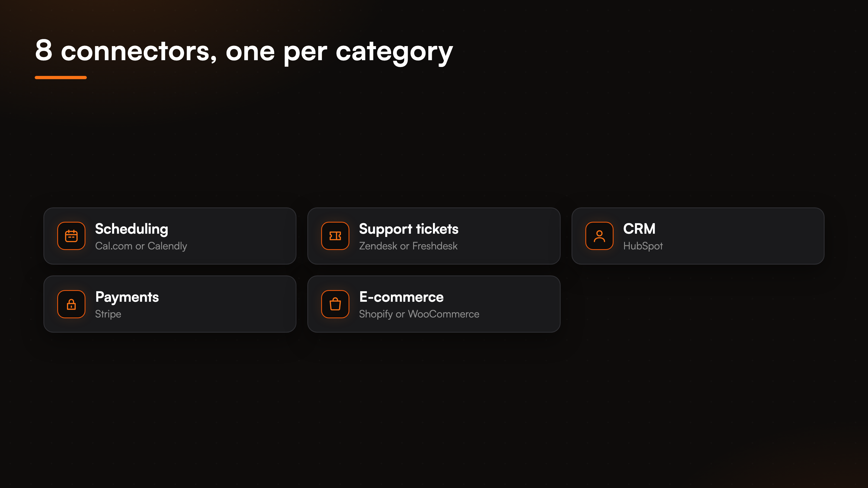Screen dimensions: 868x488
Task: Click the orange underline below the title
Action: [61, 78]
